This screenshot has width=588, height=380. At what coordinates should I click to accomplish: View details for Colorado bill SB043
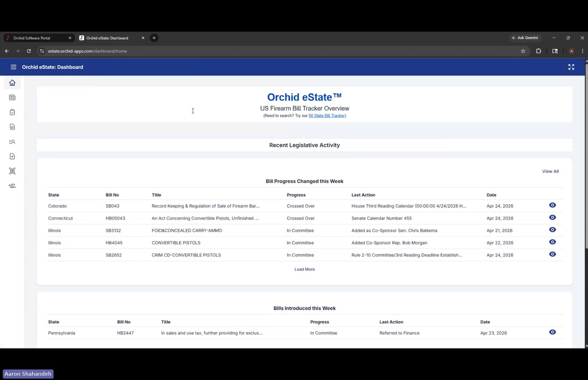(x=552, y=205)
